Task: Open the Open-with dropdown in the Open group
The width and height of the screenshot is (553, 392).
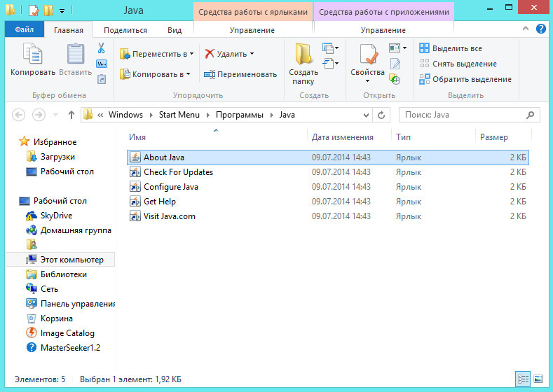Action: click(397, 48)
